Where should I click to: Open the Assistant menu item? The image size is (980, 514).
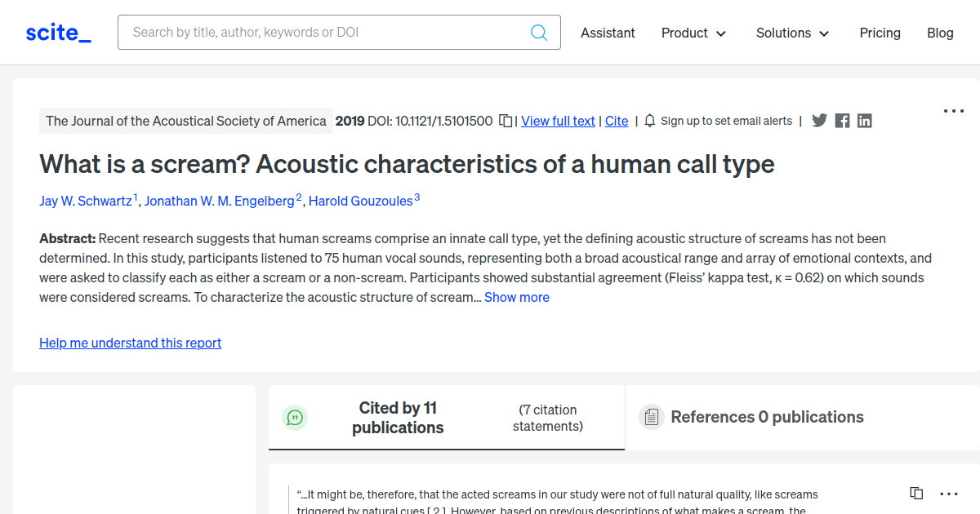pyautogui.click(x=608, y=33)
